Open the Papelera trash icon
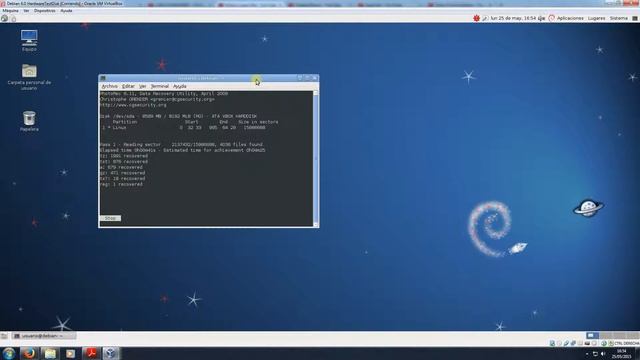Viewport: 640px width, 360px height. tap(29, 118)
